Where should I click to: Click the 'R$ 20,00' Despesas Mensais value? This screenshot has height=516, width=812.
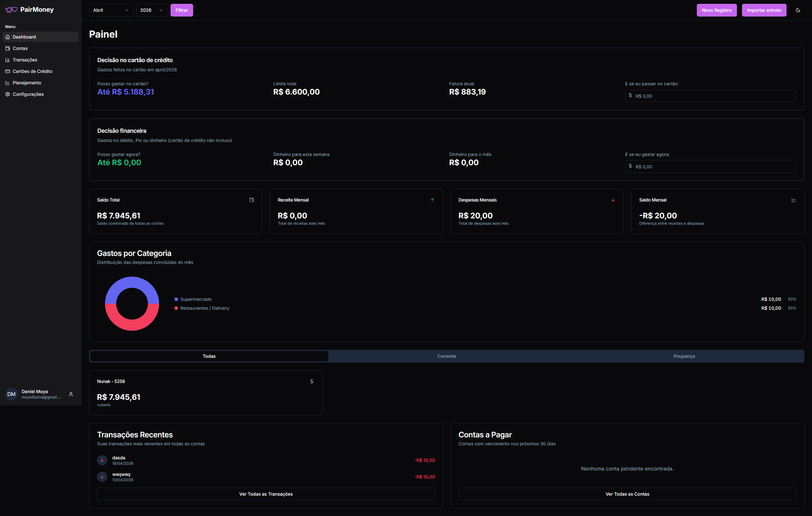[475, 216]
